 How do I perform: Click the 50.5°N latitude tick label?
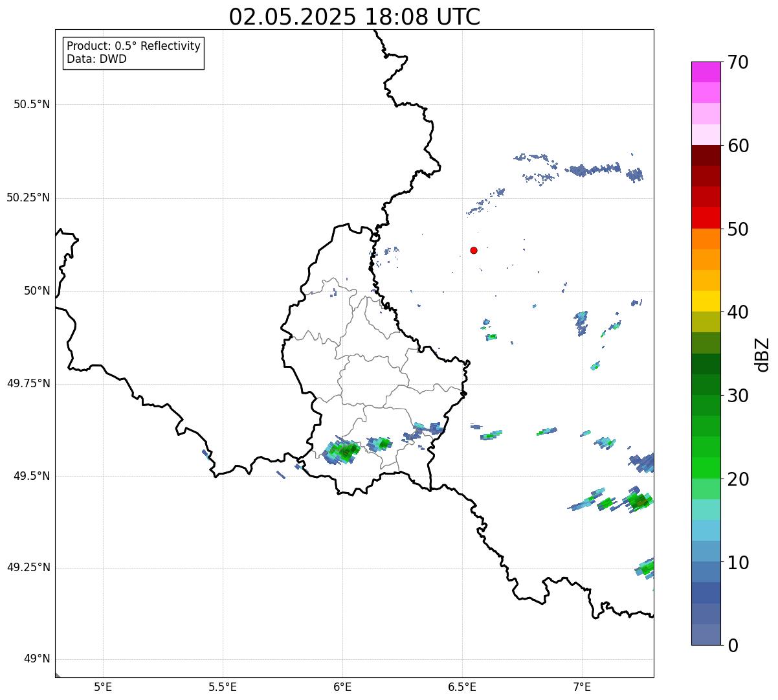click(32, 104)
